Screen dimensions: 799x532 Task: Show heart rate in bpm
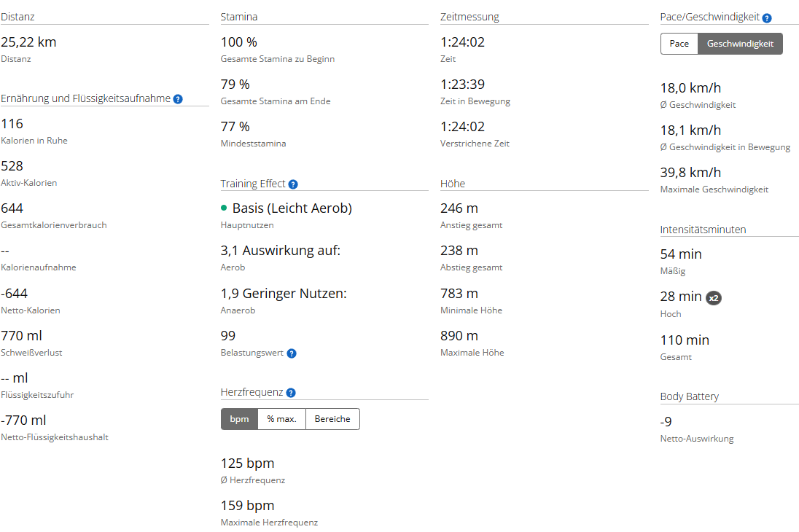coord(240,419)
